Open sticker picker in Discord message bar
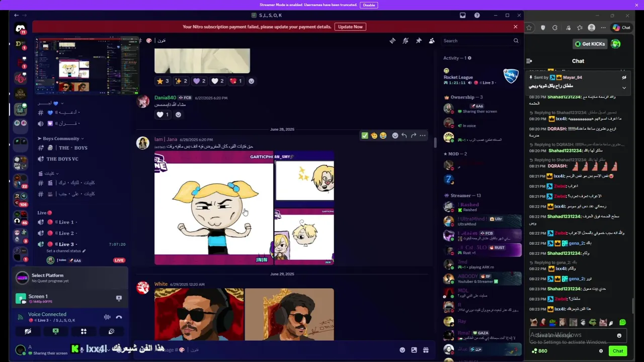644x362 pixels. [414, 350]
